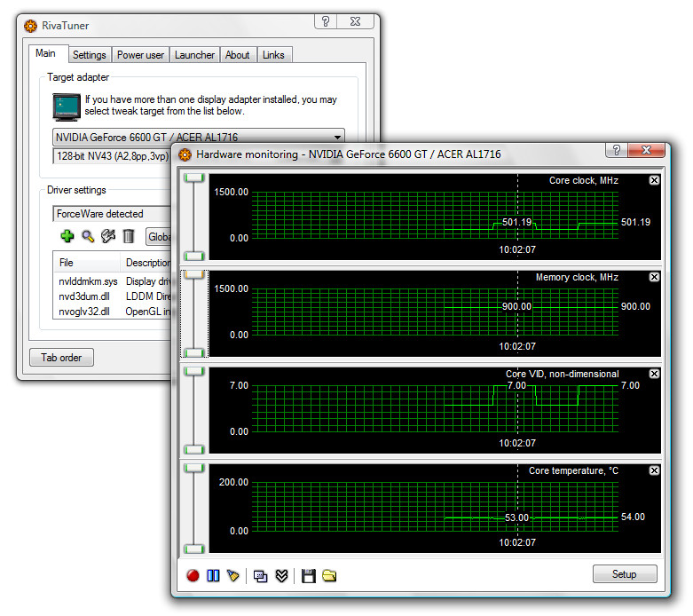Open the target adapter dropdown arrow
This screenshot has height=616, width=693.
point(337,137)
